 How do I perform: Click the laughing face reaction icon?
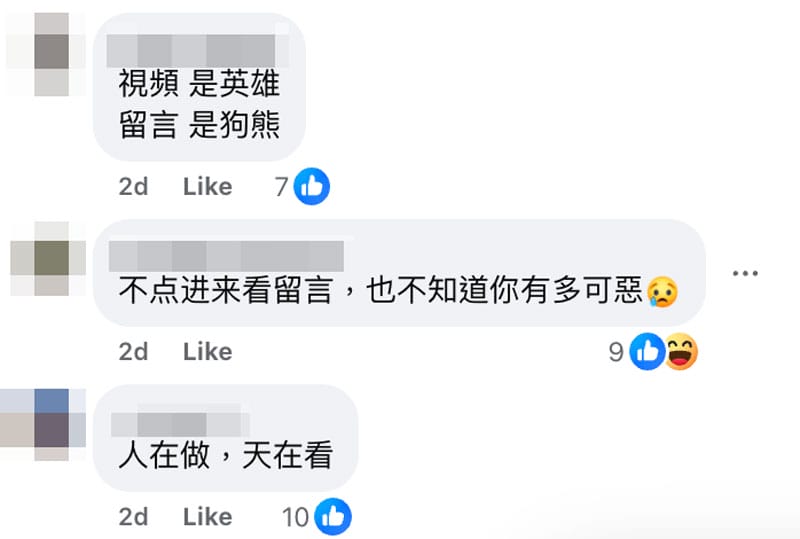pos(681,352)
